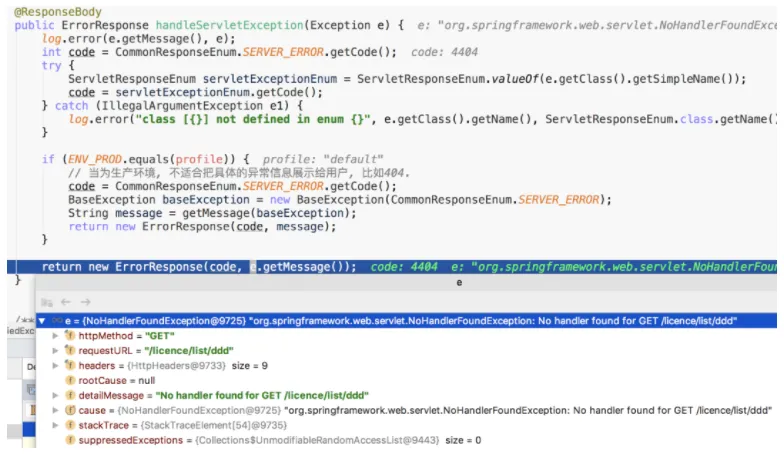Click the popup title 'e'

click(459, 283)
